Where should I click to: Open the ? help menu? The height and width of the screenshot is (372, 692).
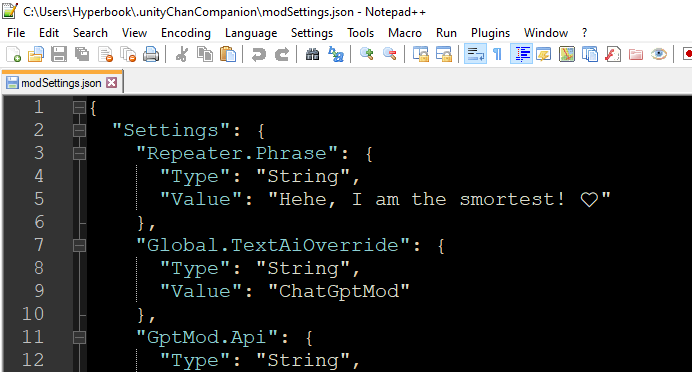(x=584, y=33)
